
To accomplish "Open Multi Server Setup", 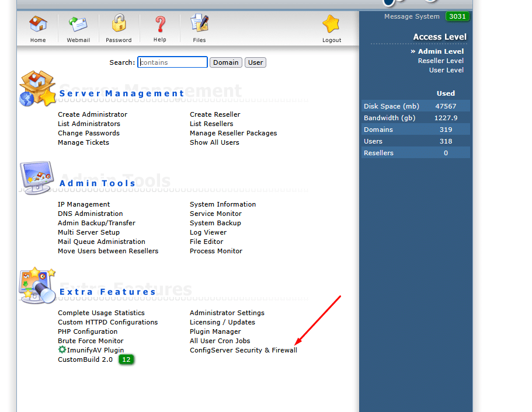I will pyautogui.click(x=89, y=232).
